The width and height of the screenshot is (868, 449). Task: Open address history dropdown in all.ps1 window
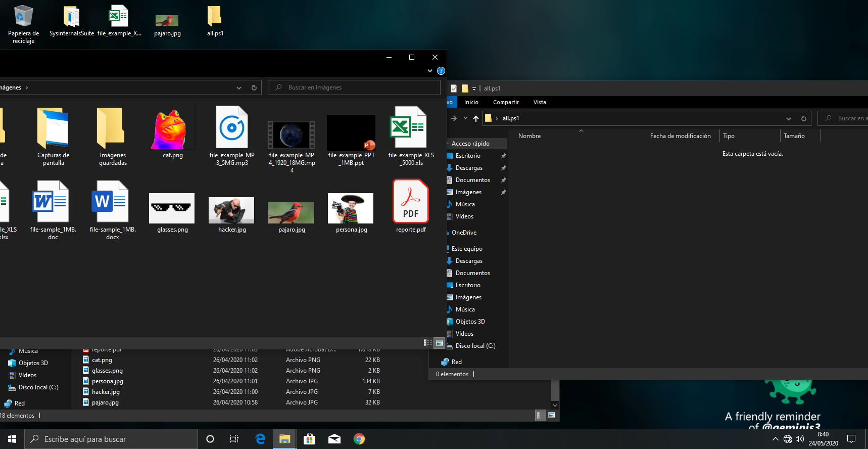tap(788, 118)
